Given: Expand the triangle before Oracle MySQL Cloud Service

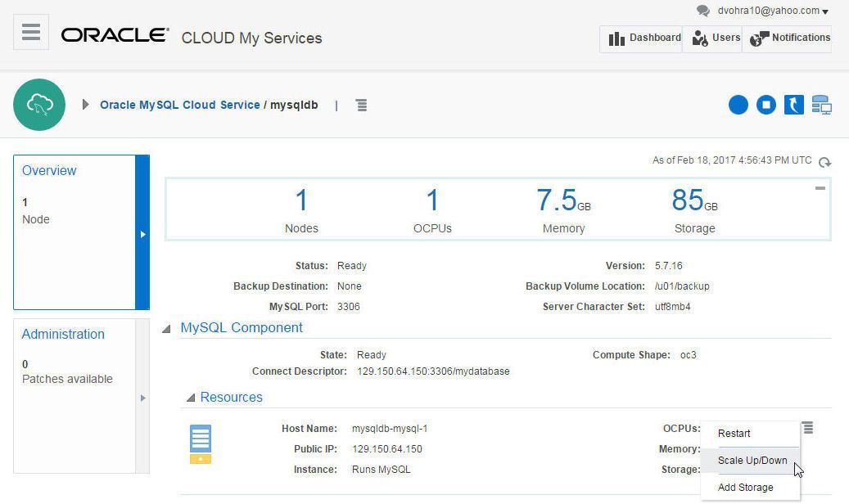Looking at the screenshot, I should (85, 105).
